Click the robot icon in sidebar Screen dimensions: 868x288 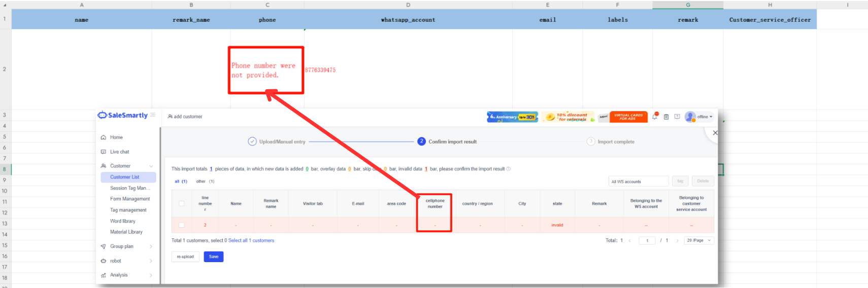pos(104,261)
